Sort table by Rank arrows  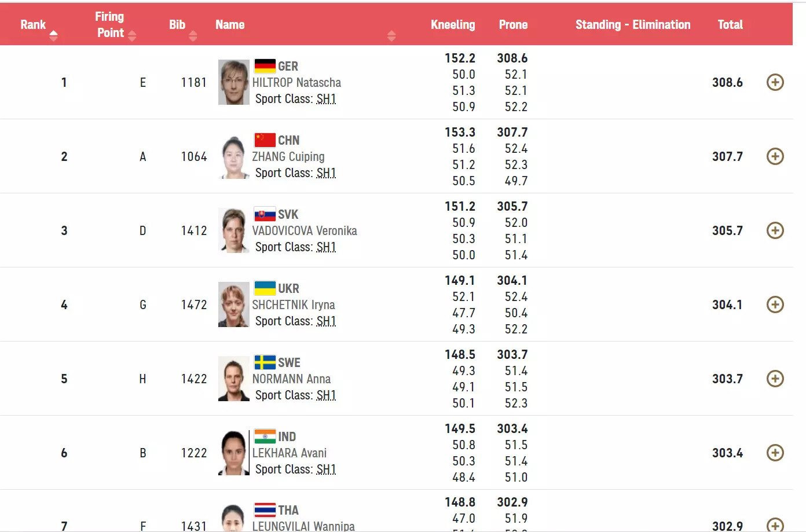pyautogui.click(x=53, y=36)
